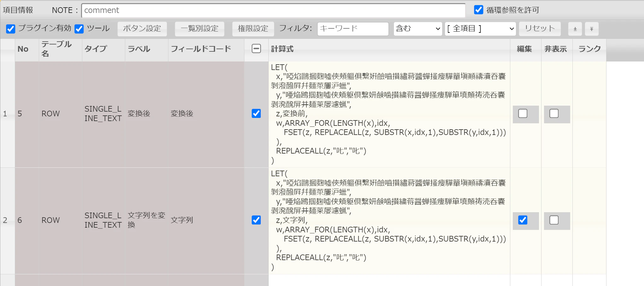644x286 pixels.
Task: Click the タイプ column header
Action: 103,50
